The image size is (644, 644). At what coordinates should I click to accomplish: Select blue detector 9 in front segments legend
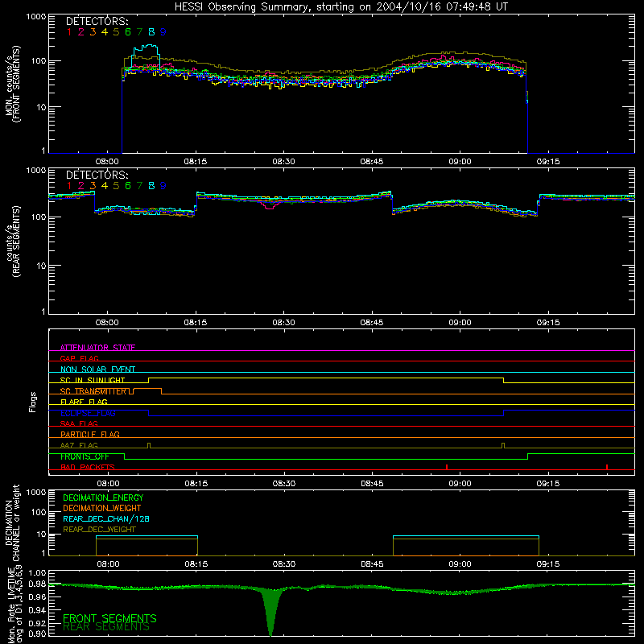[x=163, y=32]
